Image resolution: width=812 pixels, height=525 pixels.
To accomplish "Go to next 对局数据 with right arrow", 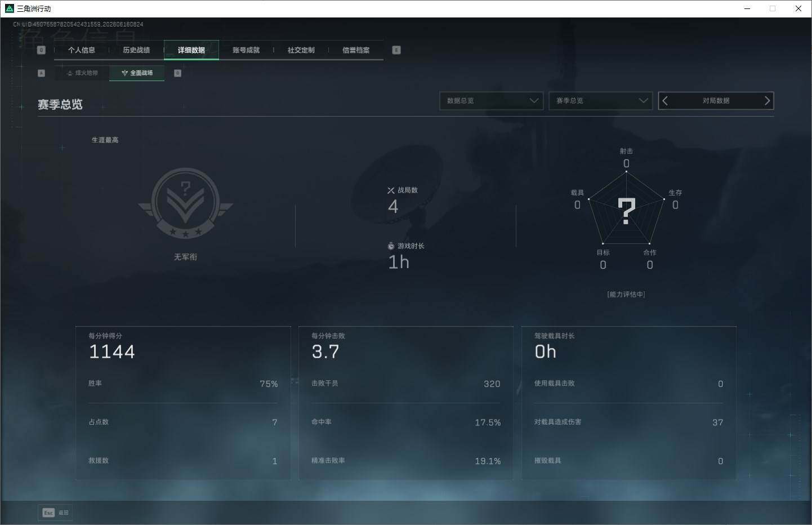I will tap(766, 101).
